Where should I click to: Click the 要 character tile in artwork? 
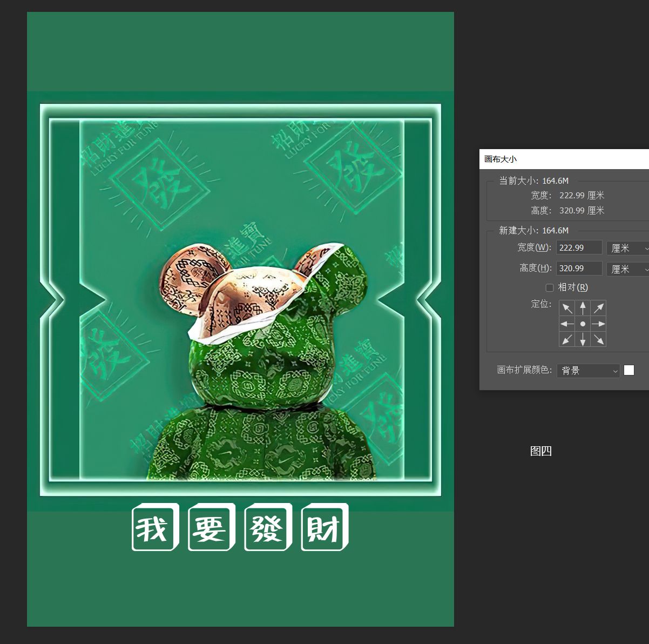pyautogui.click(x=212, y=527)
